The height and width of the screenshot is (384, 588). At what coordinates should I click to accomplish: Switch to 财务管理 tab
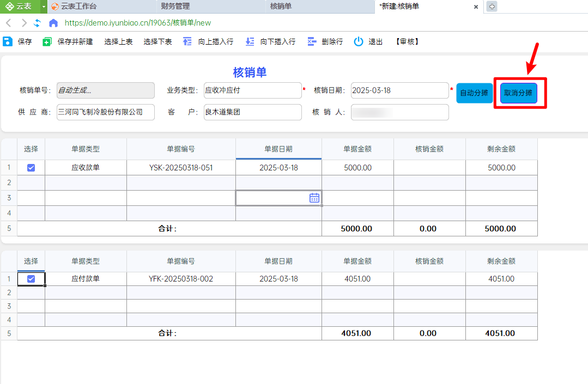click(x=210, y=7)
